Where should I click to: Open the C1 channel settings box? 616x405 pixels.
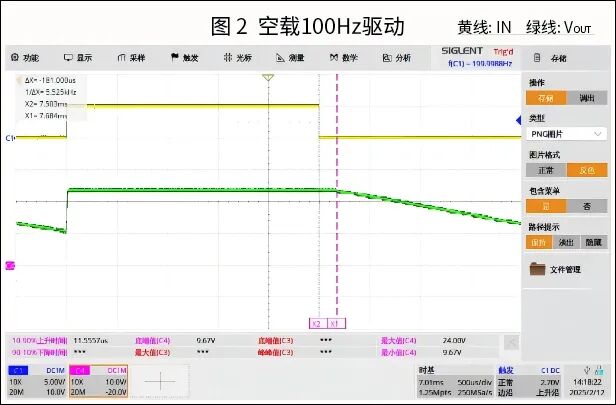37,381
